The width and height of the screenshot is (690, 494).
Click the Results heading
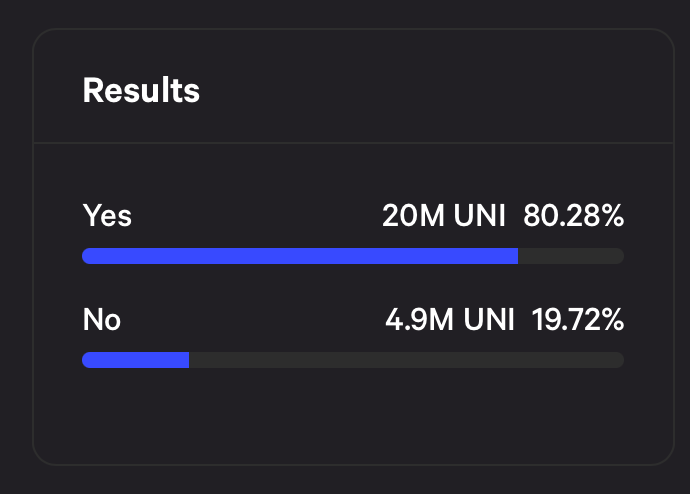pyautogui.click(x=141, y=91)
